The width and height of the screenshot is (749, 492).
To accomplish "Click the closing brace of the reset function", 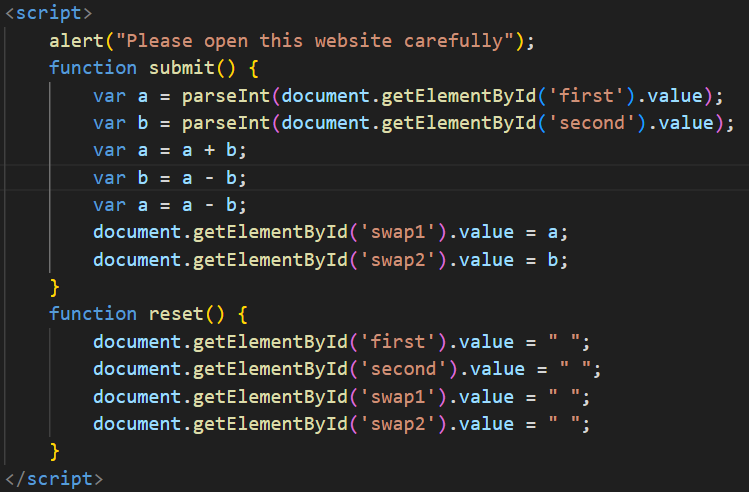I will click(x=55, y=451).
